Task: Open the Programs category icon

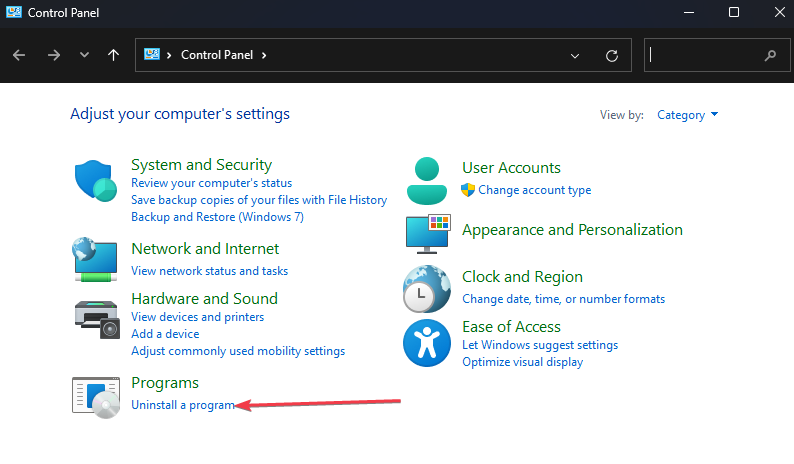Action: coord(96,395)
